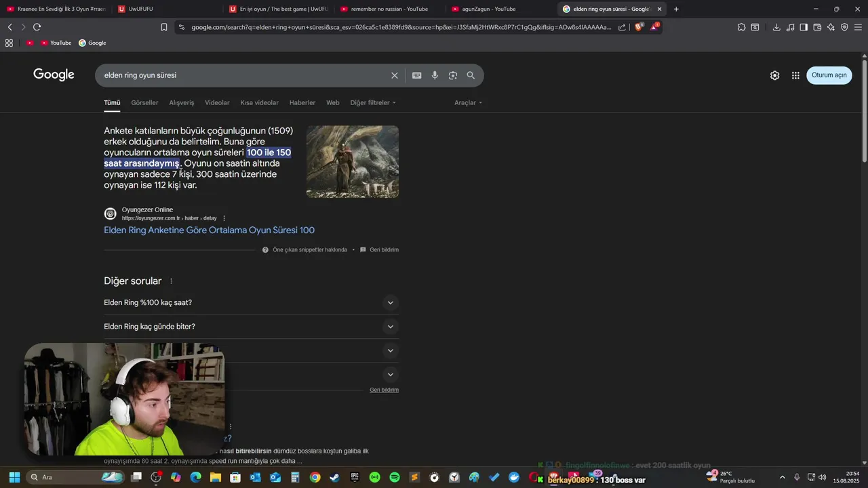The height and width of the screenshot is (488, 868).
Task: Switch to the UwUFUFU browser tab
Action: pyautogui.click(x=167, y=9)
